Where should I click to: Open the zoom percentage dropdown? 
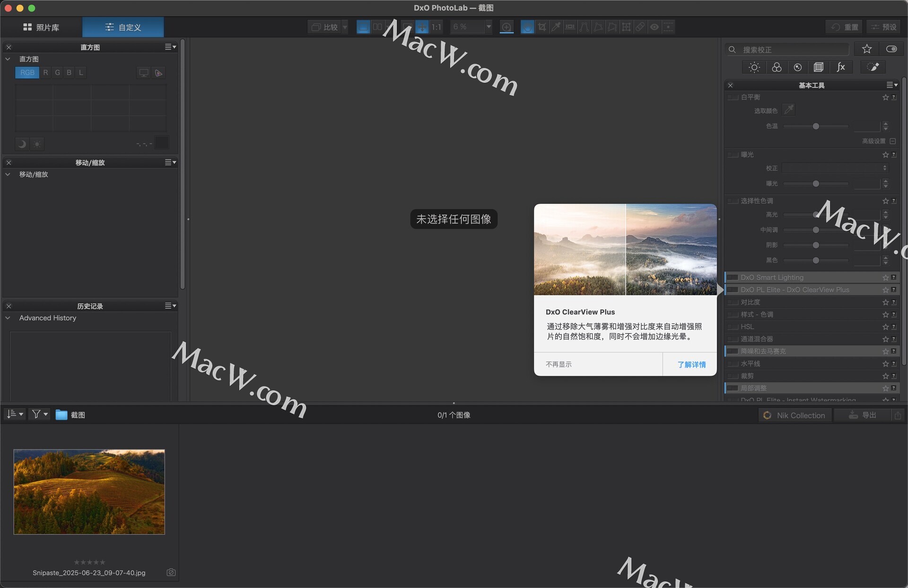489,27
